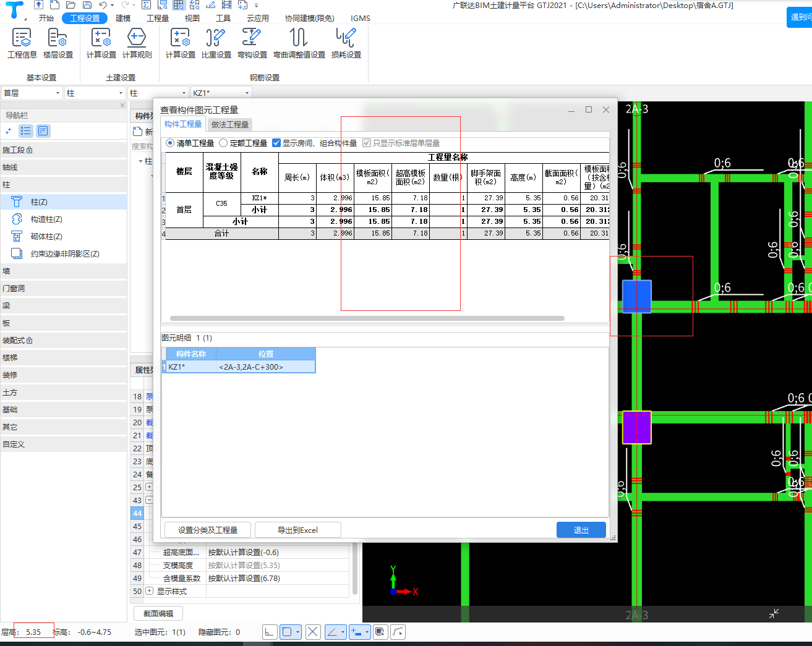Open the second 柱 type dropdown
Image resolution: width=812 pixels, height=646 pixels.
(158, 93)
